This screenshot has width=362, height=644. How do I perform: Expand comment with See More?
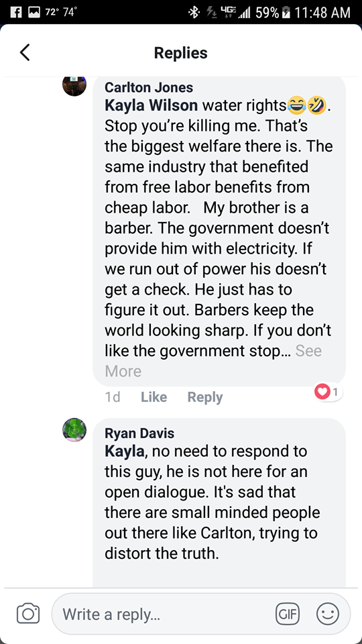213,361
